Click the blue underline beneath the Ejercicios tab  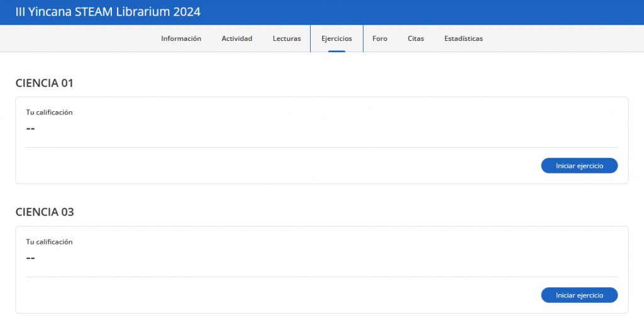coord(336,51)
